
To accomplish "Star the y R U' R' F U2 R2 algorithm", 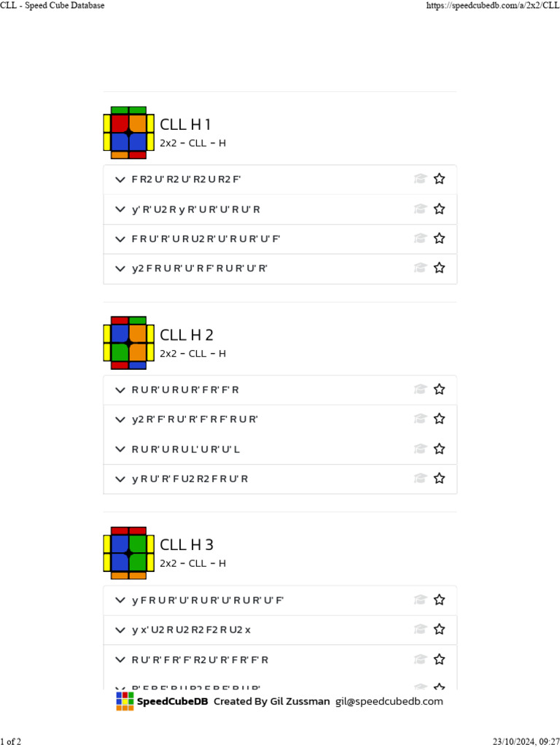I will pyautogui.click(x=439, y=479).
